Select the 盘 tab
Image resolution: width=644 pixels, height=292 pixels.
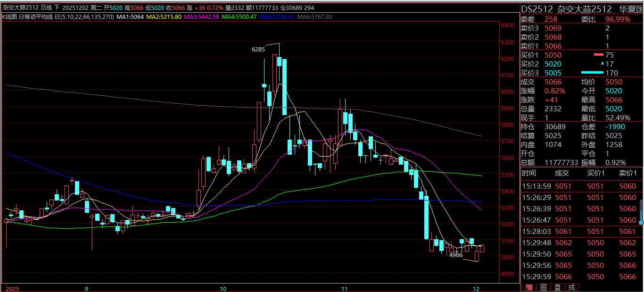tap(557, 287)
